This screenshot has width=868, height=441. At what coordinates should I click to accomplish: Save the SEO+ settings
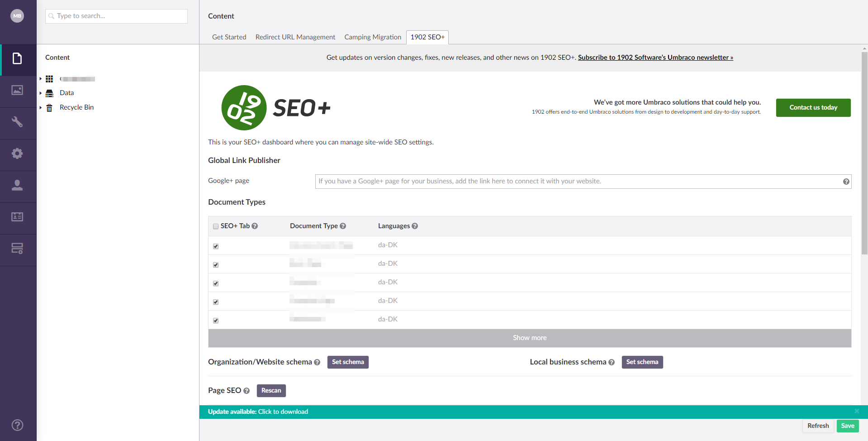tap(848, 426)
